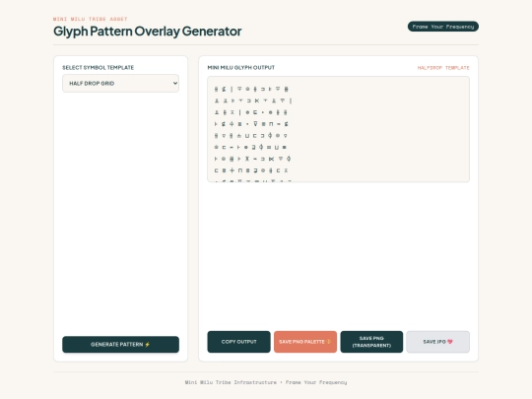Viewport: 532px width, 399px height.
Task: Open the Half Drop Grid template dropdown
Action: (120, 83)
